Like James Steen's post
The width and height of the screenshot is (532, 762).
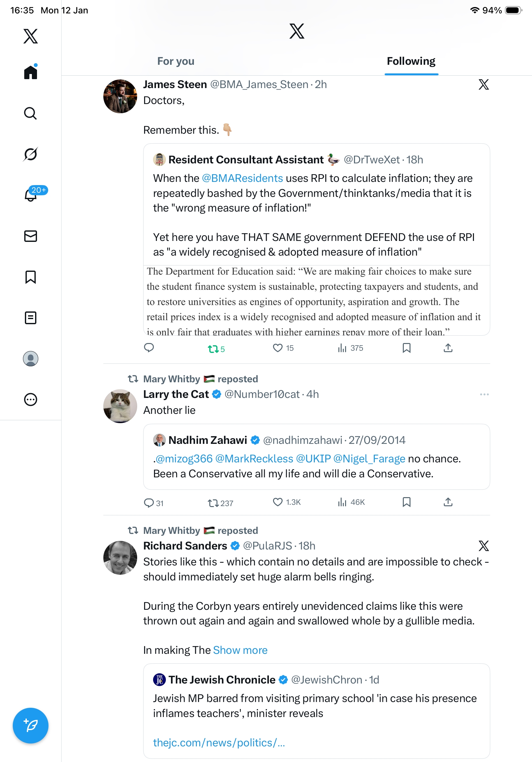(277, 348)
